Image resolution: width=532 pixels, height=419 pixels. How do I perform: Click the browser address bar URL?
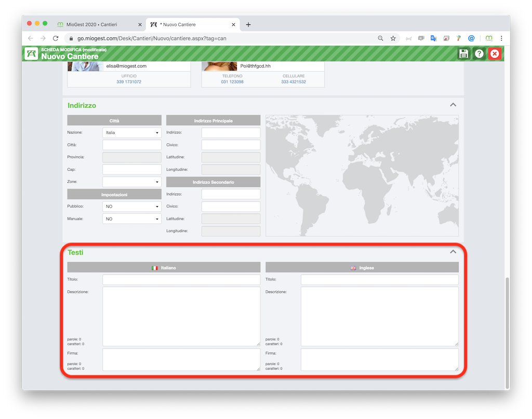152,38
